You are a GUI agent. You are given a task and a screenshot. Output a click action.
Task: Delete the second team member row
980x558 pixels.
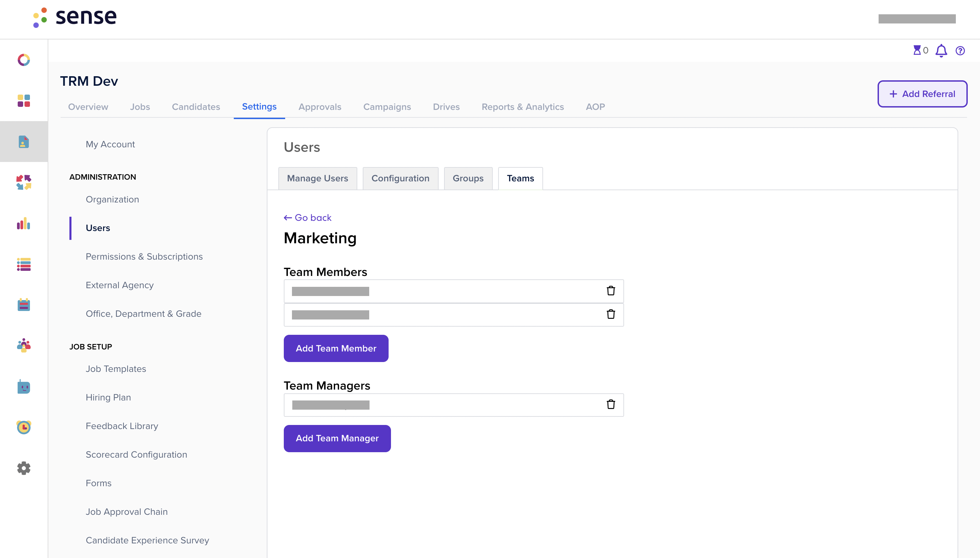point(611,314)
